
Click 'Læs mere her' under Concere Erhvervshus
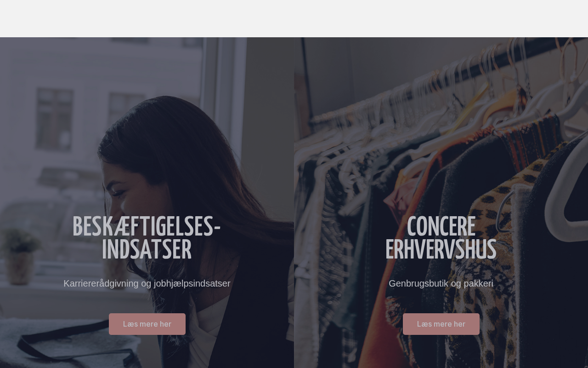click(x=441, y=324)
